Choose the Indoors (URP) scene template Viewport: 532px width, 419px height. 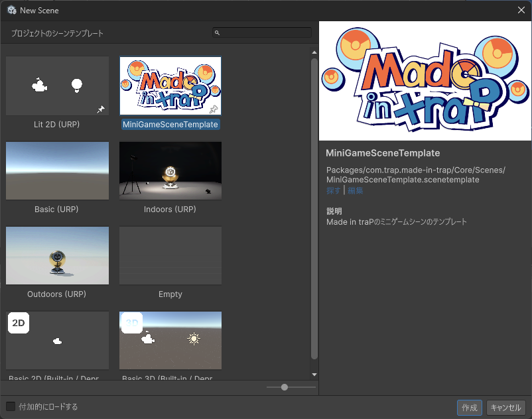[x=170, y=170]
